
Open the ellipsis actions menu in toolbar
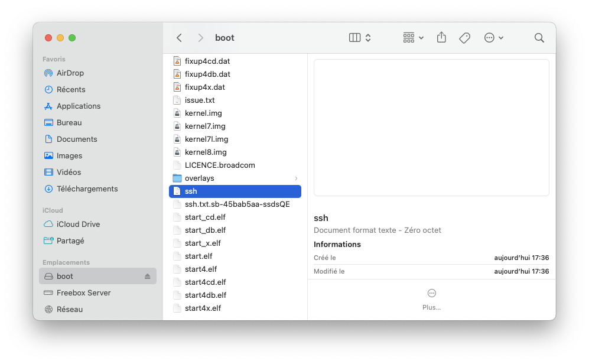(x=493, y=38)
